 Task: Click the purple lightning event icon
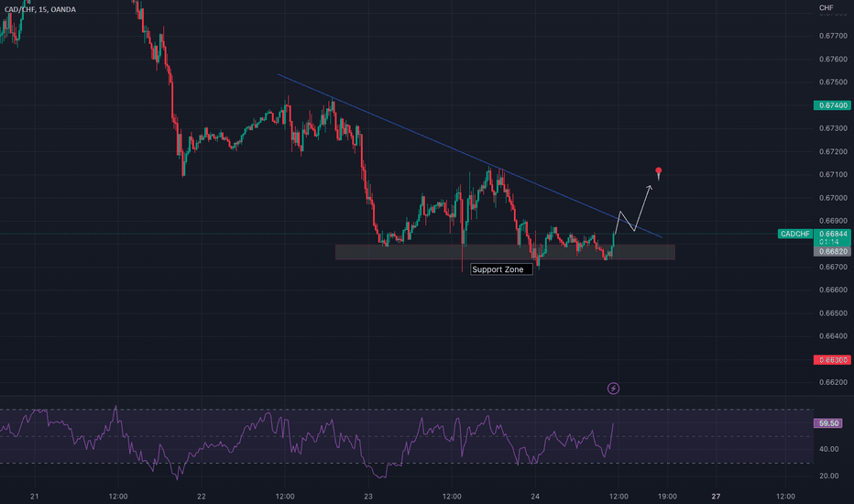pos(613,389)
